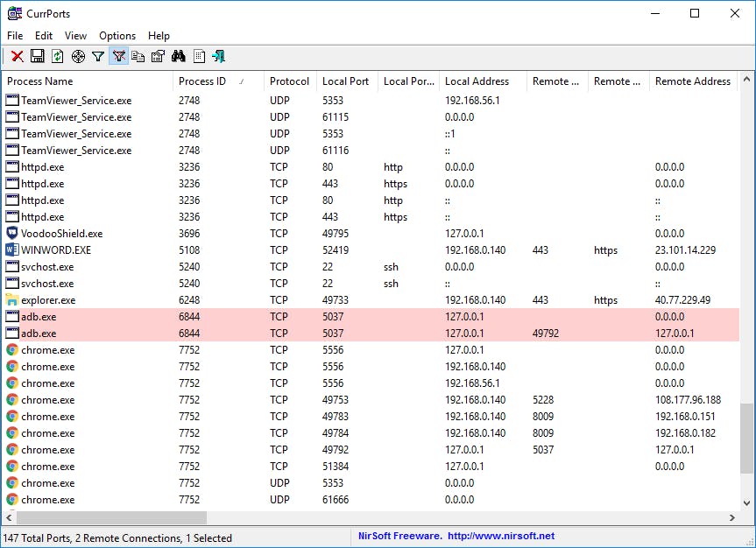Select the WINWORD.EXE process name
This screenshot has height=548, width=756.
click(56, 250)
